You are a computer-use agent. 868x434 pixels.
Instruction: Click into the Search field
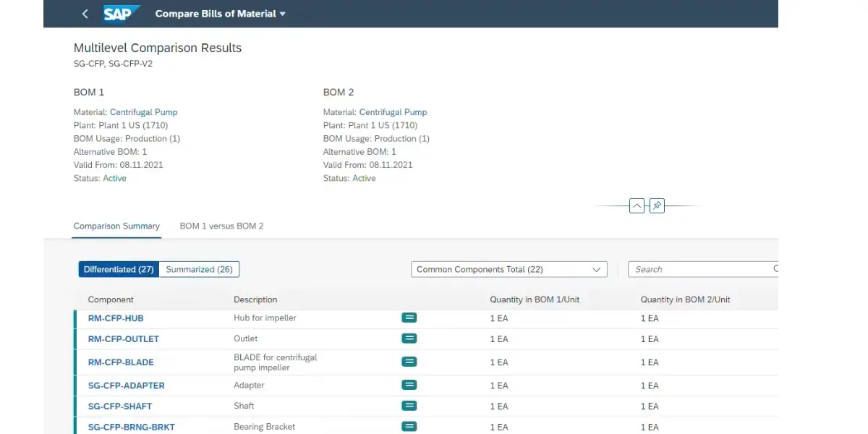coord(698,269)
